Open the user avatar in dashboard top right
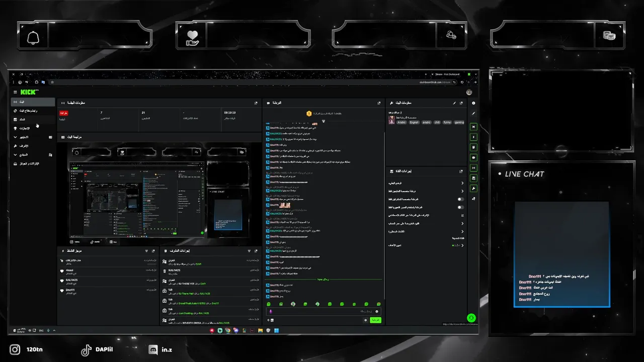 pyautogui.click(x=469, y=92)
